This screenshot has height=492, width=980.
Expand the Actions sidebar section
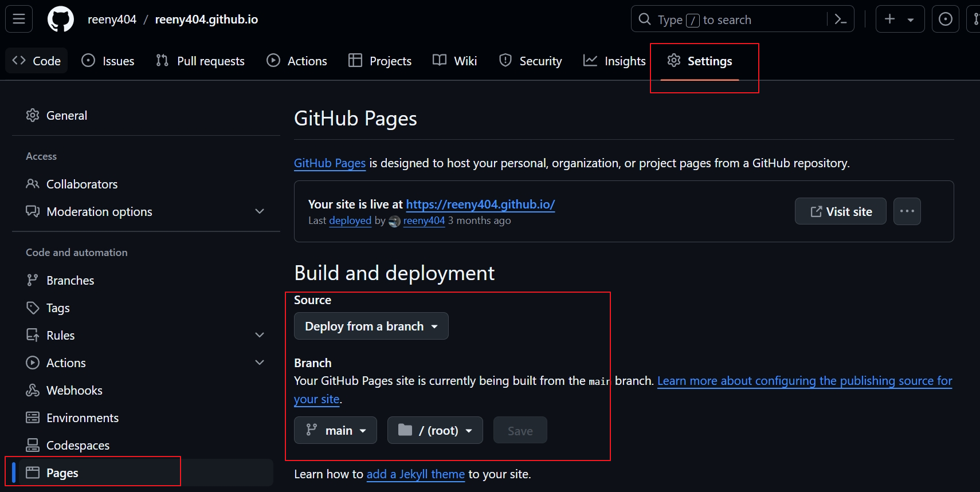click(260, 363)
